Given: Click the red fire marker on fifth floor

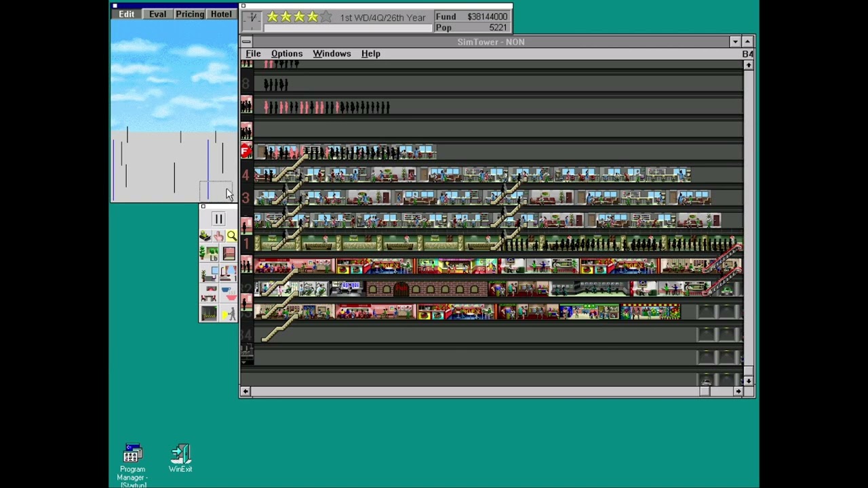Looking at the screenshot, I should (246, 151).
